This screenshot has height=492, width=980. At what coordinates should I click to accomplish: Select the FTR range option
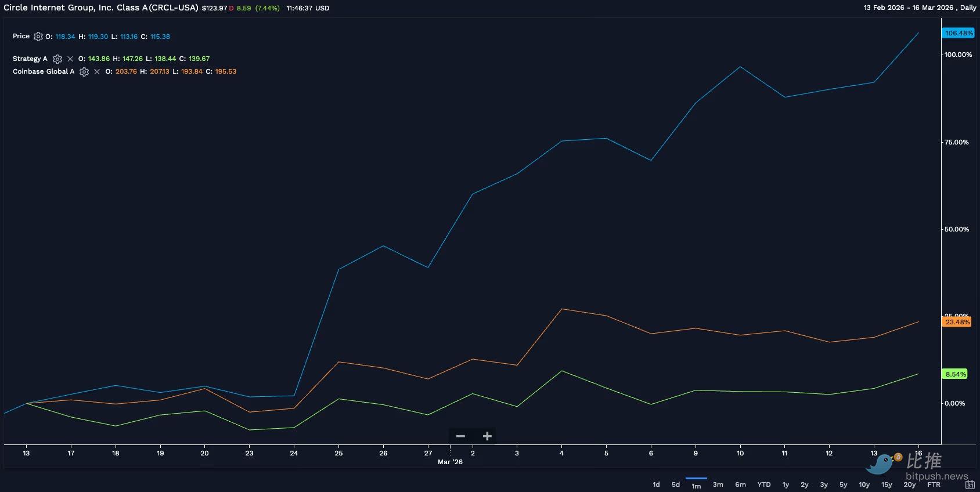pyautogui.click(x=934, y=484)
